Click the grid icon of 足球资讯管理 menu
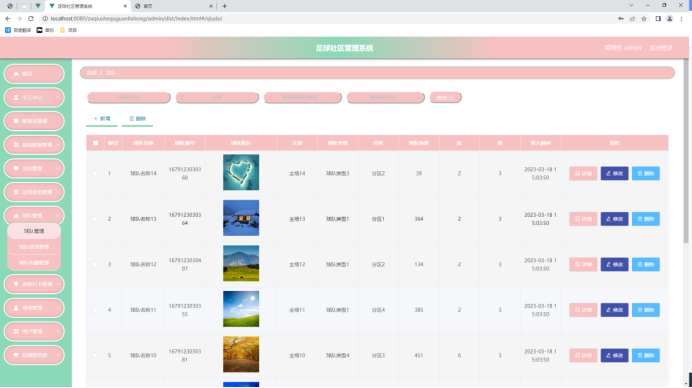This screenshot has width=692, height=388. [x=16, y=192]
